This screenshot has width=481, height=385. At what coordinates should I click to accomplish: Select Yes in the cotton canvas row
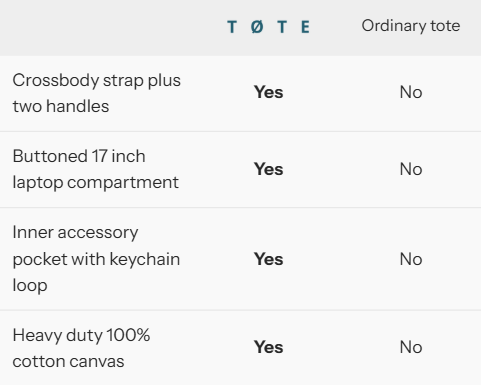point(268,347)
